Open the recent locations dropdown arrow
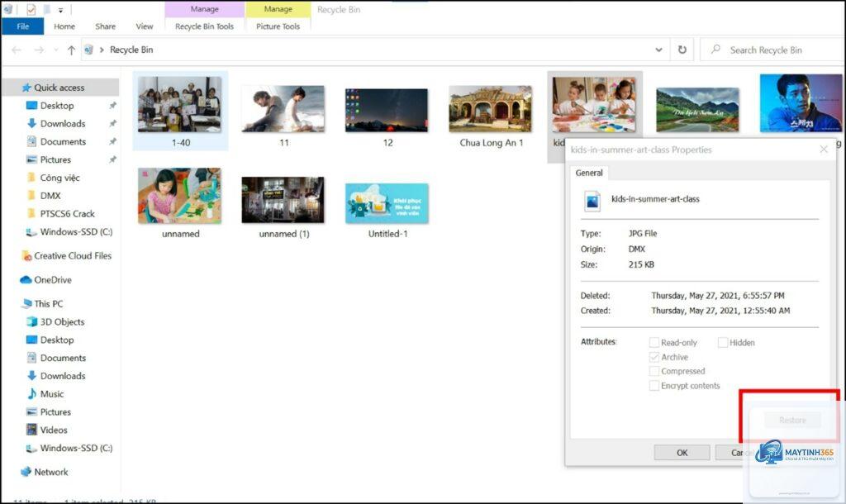Screen dimensions: 846x504 [x=55, y=50]
